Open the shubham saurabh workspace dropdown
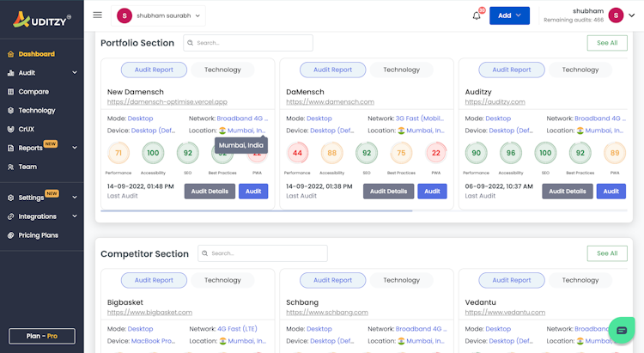The image size is (644, 353). 158,15
